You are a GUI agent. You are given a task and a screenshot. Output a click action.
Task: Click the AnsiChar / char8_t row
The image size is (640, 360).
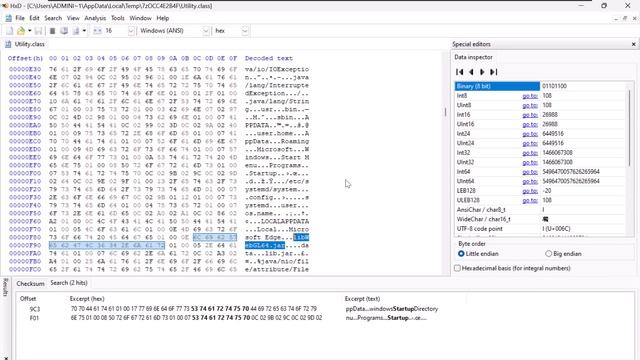[540, 210]
